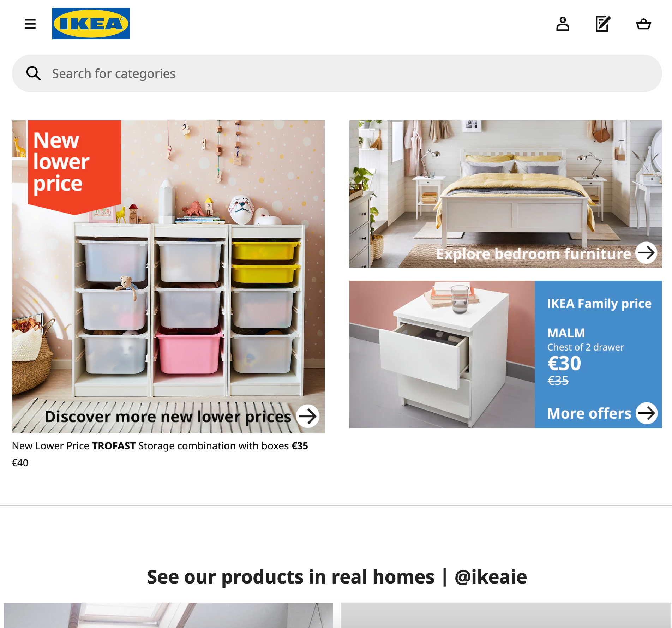The height and width of the screenshot is (628, 672).
Task: Click the IKEA Family price heading
Action: (599, 304)
